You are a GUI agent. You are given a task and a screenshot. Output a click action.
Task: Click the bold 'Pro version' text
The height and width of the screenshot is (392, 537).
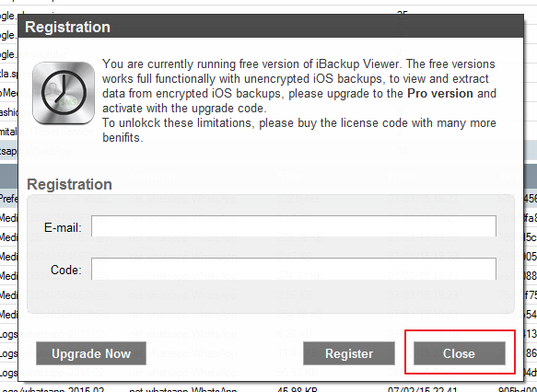point(440,93)
